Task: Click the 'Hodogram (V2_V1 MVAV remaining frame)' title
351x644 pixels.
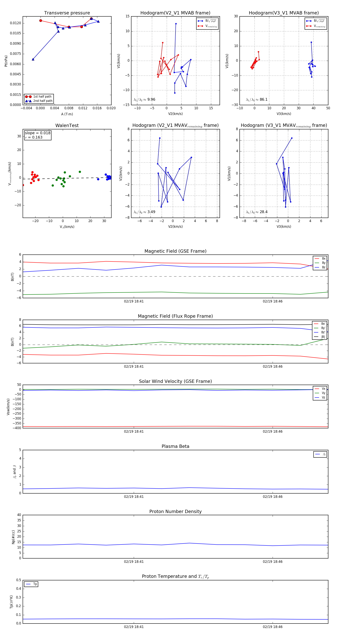Action: click(175, 125)
